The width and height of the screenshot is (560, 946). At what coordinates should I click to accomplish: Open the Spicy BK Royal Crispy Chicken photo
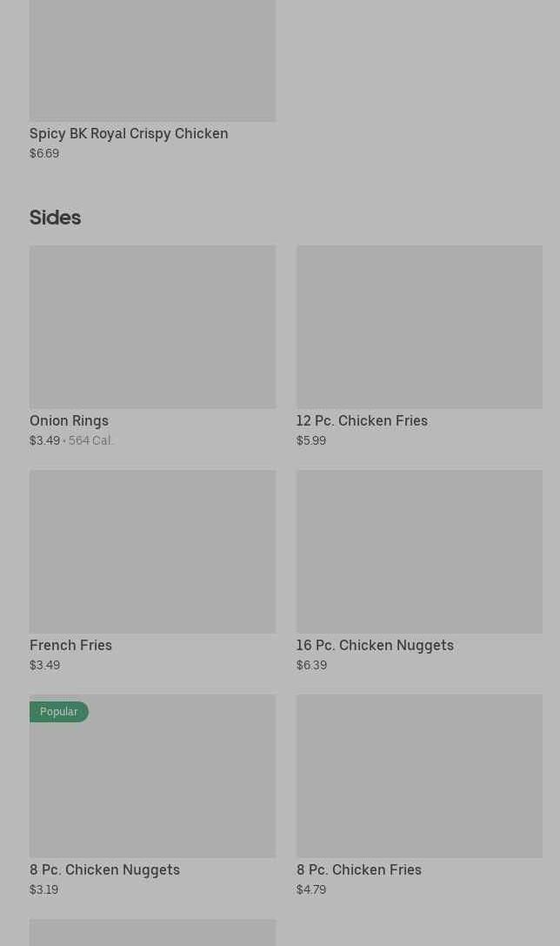(x=152, y=59)
